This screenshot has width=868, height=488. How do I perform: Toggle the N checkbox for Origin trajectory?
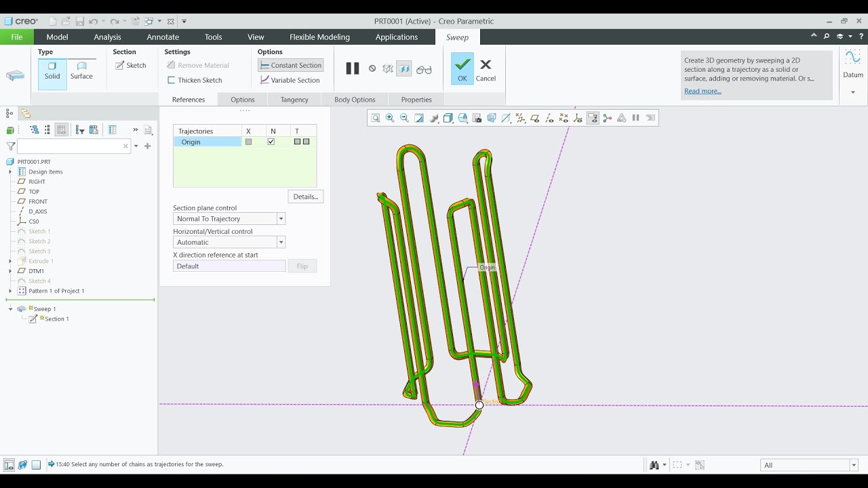pyautogui.click(x=271, y=142)
